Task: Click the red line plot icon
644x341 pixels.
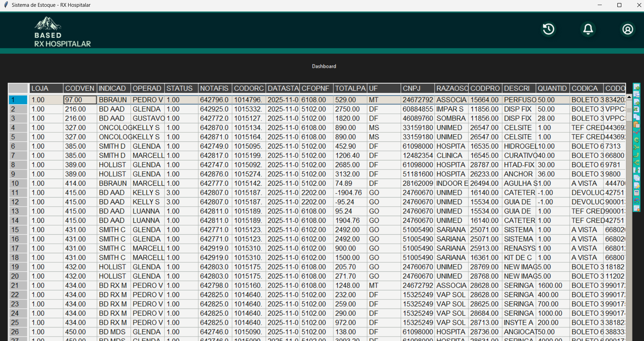Action: tap(637, 132)
